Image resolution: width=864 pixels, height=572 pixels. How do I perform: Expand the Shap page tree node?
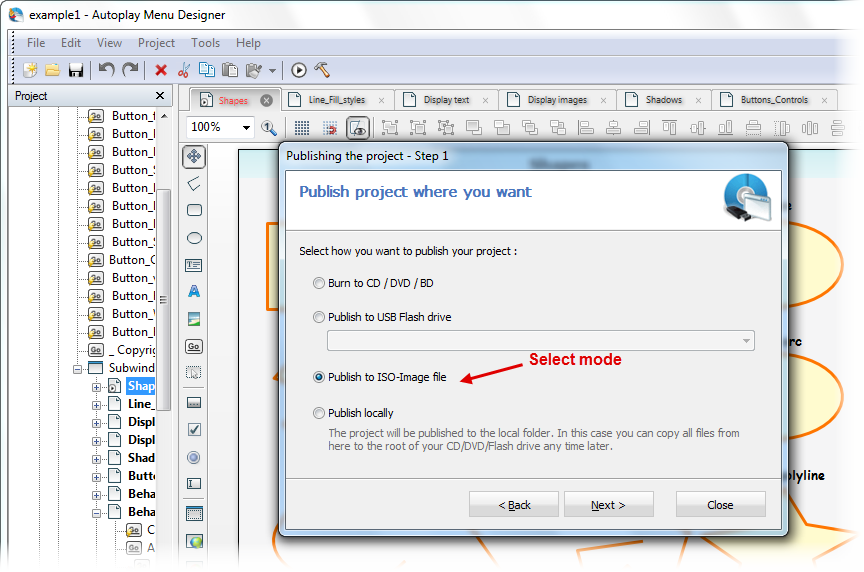pos(96,387)
